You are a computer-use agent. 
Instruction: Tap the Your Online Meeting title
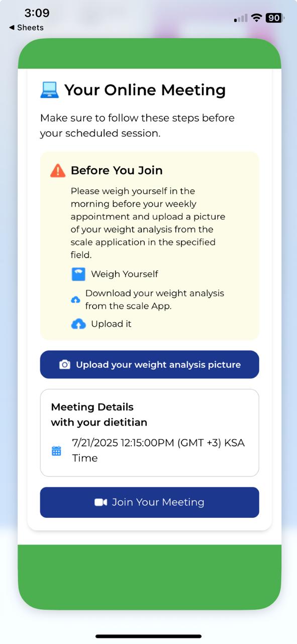tap(145, 90)
